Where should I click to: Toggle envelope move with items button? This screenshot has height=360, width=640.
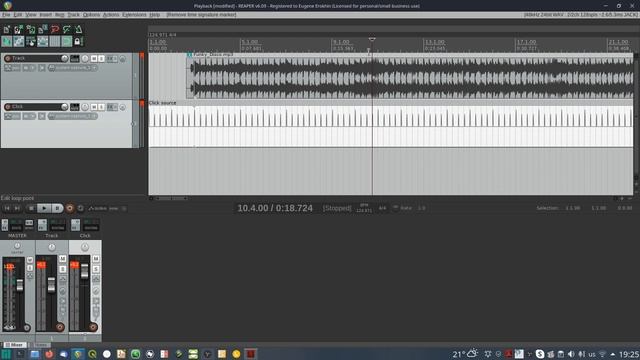point(42,41)
